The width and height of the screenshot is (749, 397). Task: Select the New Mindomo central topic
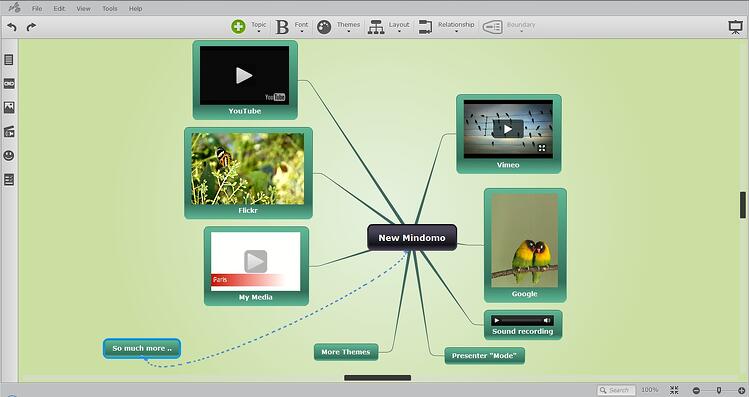coord(412,237)
